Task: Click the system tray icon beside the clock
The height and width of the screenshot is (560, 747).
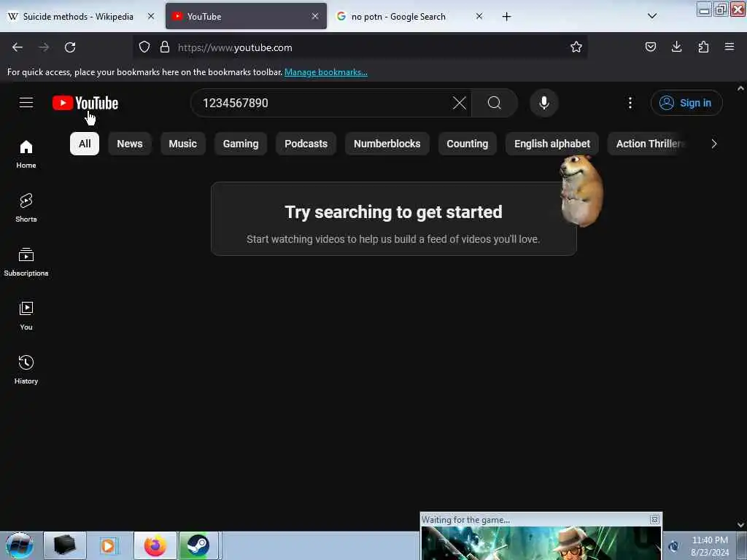Action: (x=673, y=546)
